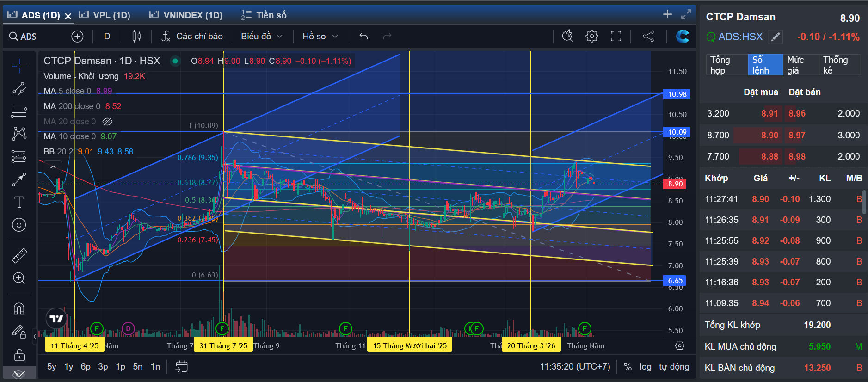Collapse the left drawing toolbar panel

[35, 336]
